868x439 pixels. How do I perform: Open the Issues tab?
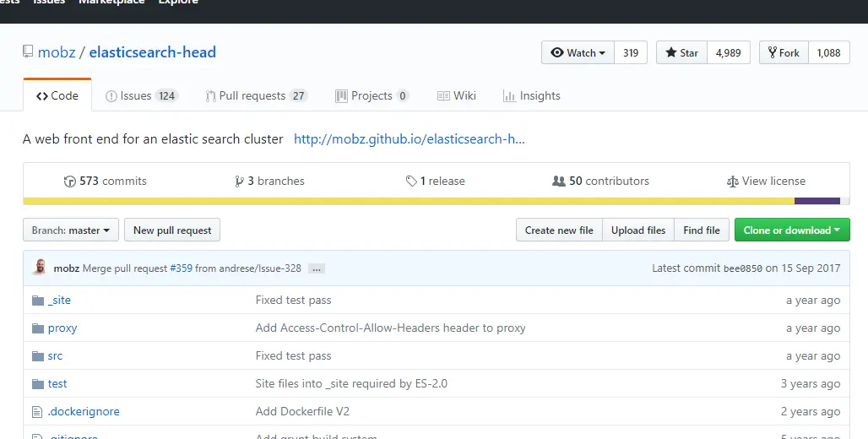coord(141,95)
